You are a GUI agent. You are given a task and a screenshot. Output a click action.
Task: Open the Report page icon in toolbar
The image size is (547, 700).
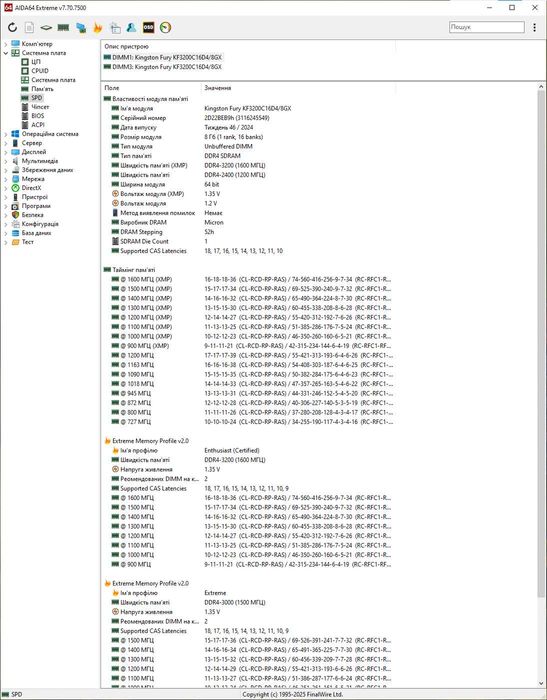(29, 28)
